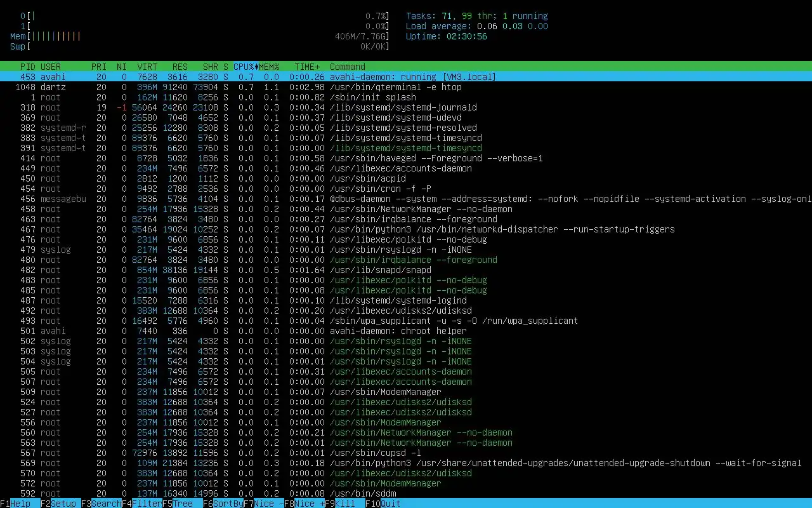This screenshot has width=812, height=508.
Task: Click the -1 nice value of journald
Action: point(122,107)
